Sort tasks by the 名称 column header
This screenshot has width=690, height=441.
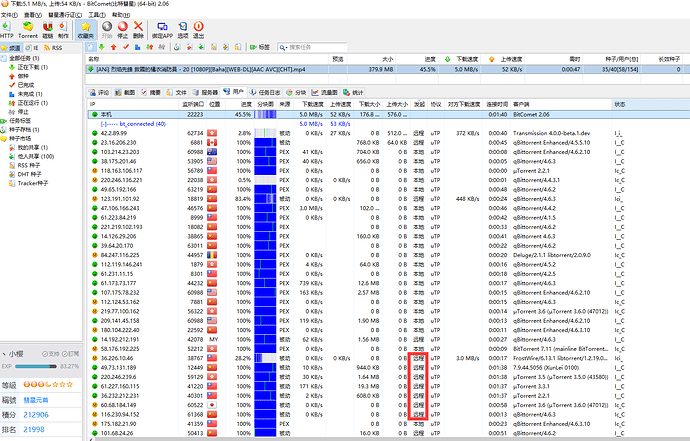[x=207, y=59]
